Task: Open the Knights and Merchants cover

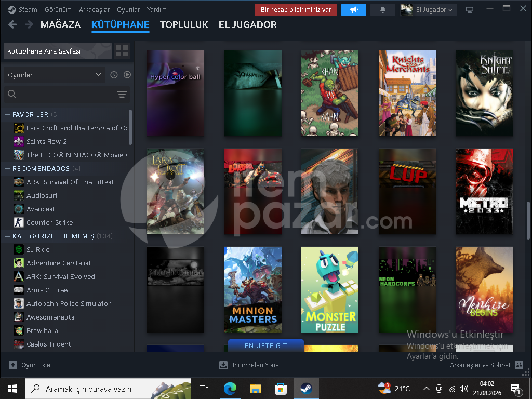Action: pos(407,94)
